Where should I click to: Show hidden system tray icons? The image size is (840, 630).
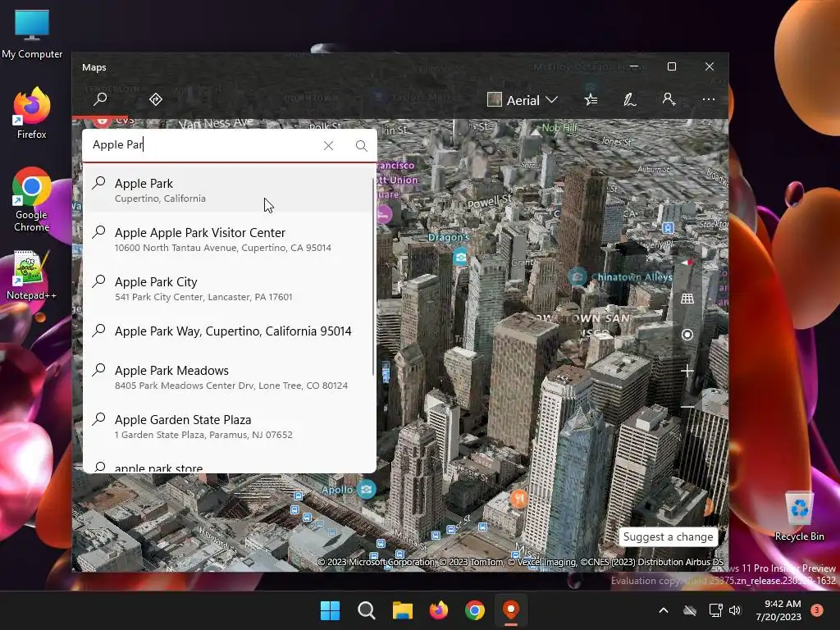tap(663, 610)
